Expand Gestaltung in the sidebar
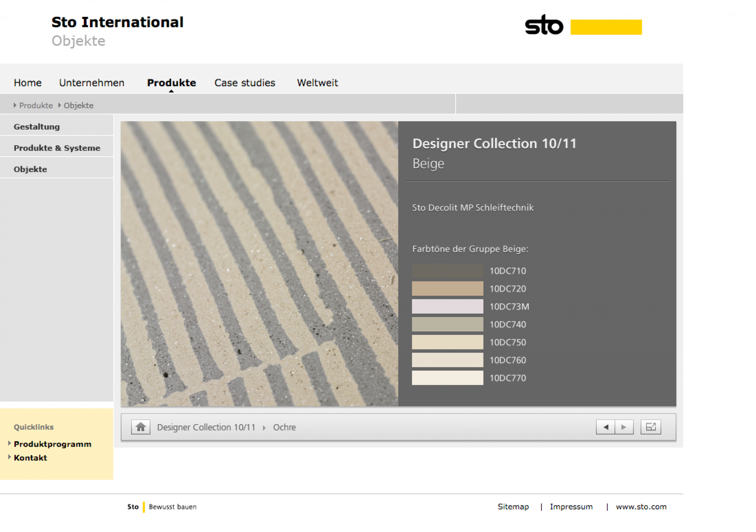The width and height of the screenshot is (756, 532). (x=37, y=127)
